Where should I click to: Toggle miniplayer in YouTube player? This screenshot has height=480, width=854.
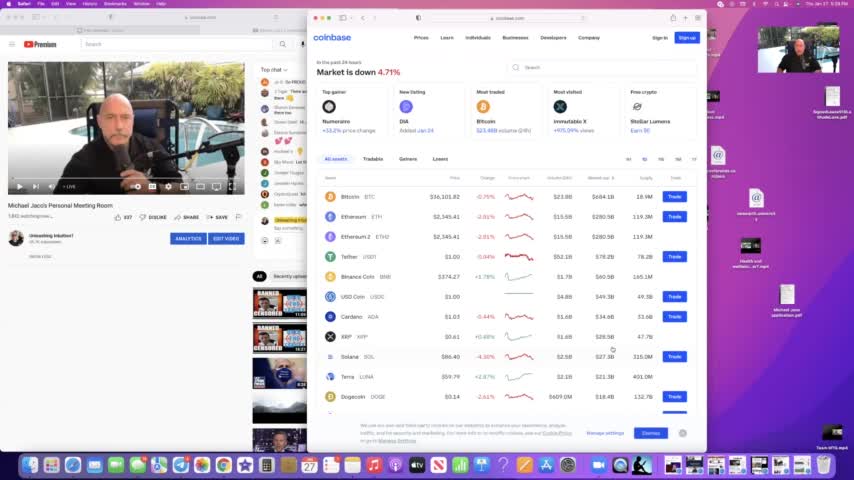[185, 186]
